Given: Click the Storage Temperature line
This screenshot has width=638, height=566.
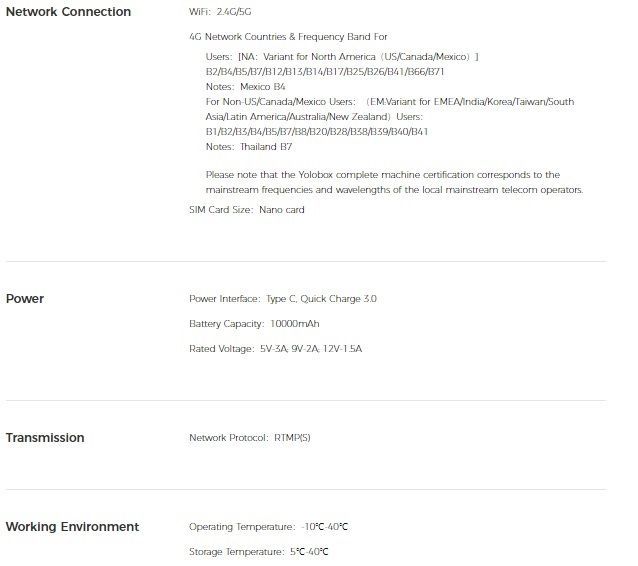Looking at the screenshot, I should coord(258,552).
